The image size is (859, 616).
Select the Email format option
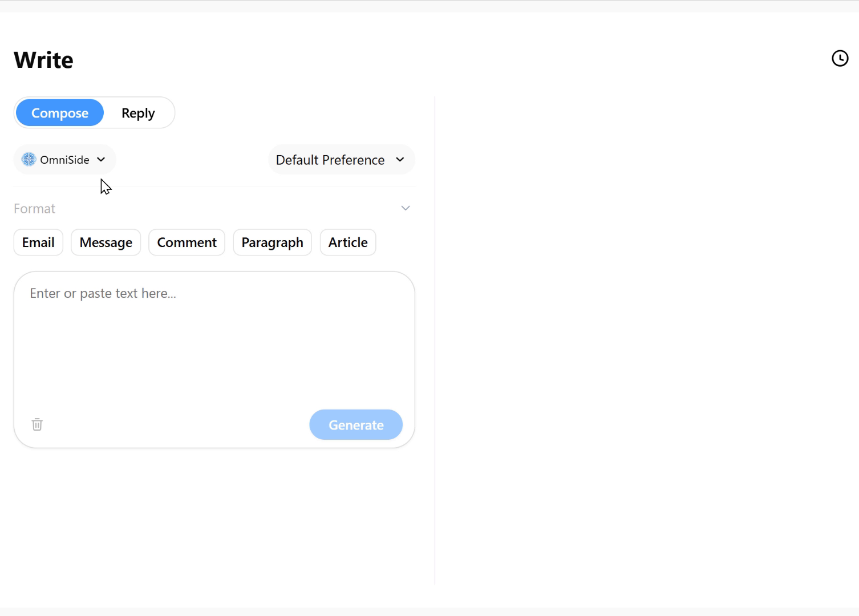tap(38, 242)
